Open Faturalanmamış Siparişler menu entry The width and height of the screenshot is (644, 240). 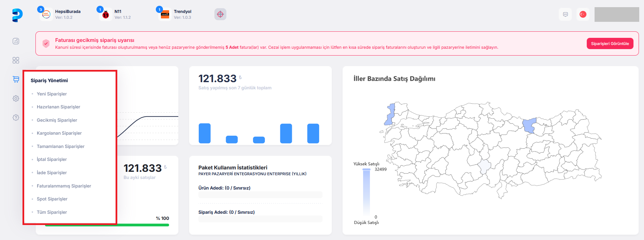point(64,186)
